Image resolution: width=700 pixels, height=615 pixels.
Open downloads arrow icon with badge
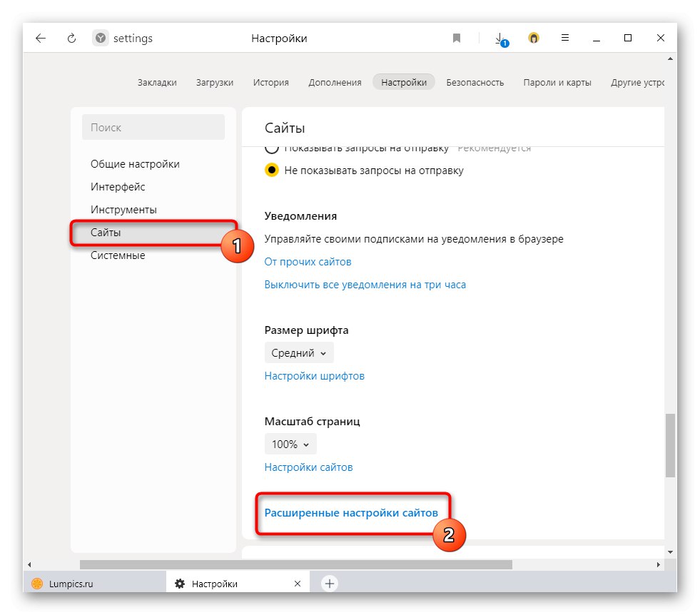502,39
